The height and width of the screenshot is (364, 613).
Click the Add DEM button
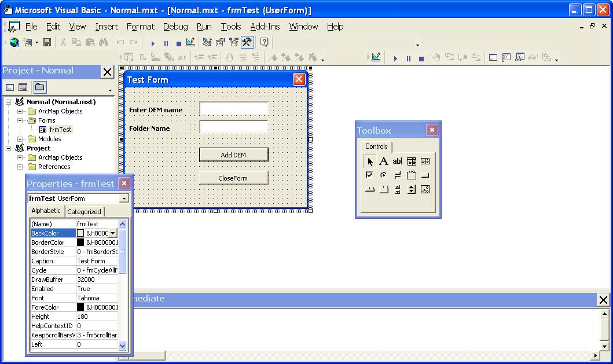click(233, 155)
